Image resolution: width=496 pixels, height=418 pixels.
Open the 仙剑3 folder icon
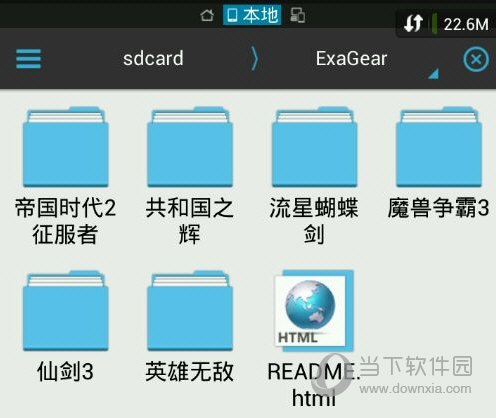66,310
